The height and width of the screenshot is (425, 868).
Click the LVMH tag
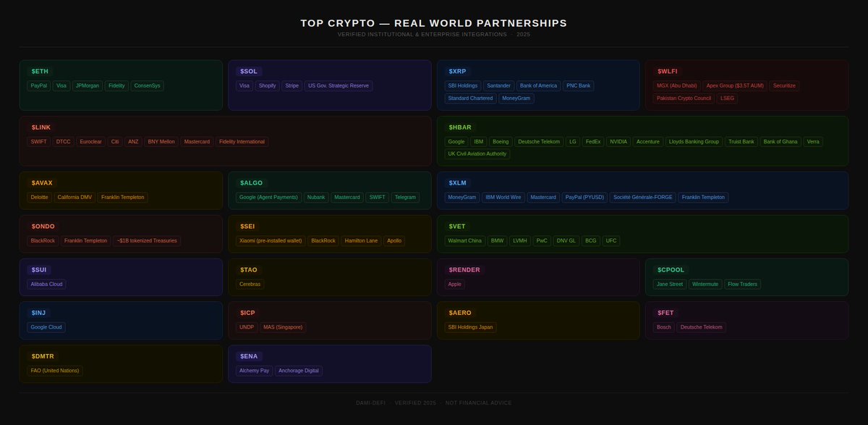tap(519, 240)
